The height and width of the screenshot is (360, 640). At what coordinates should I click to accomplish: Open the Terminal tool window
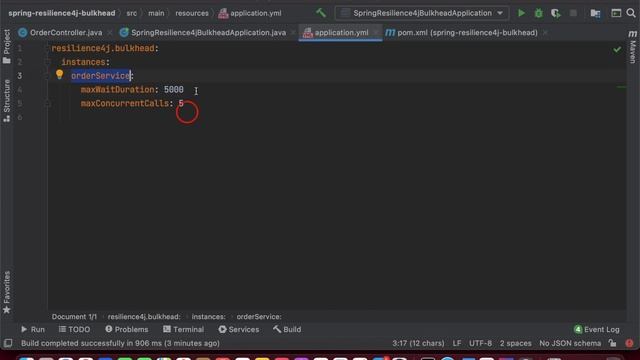pos(183,329)
